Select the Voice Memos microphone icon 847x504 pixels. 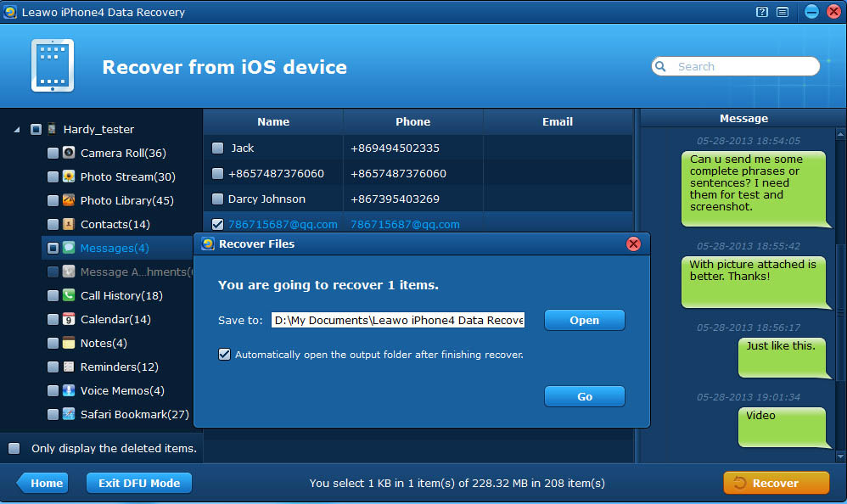click(69, 390)
